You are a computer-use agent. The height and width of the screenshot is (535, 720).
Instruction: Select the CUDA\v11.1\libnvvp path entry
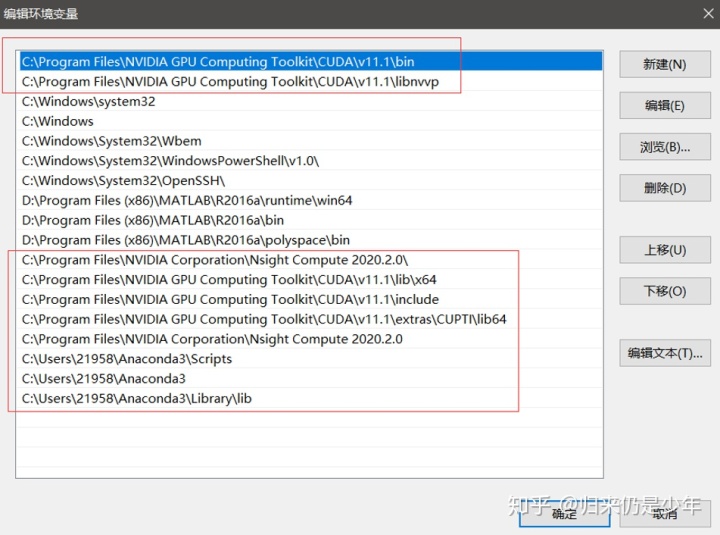311,81
